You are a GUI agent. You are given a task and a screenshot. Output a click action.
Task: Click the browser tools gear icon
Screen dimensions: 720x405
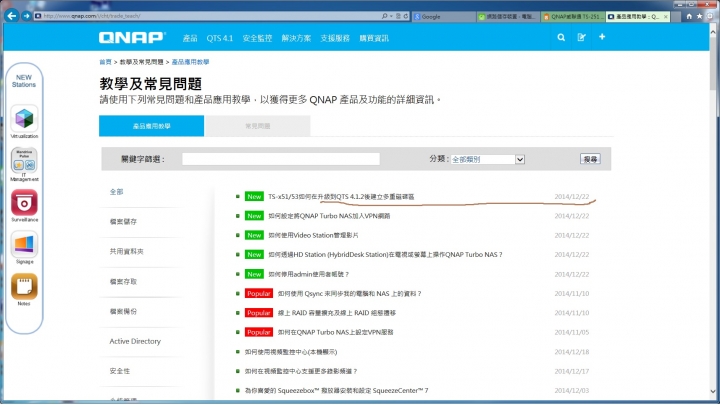pos(710,16)
